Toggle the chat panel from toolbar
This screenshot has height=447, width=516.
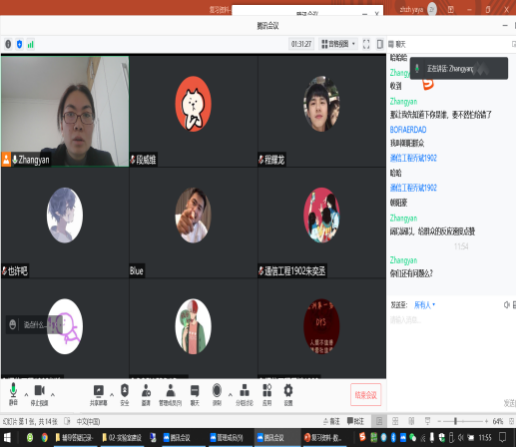click(195, 395)
